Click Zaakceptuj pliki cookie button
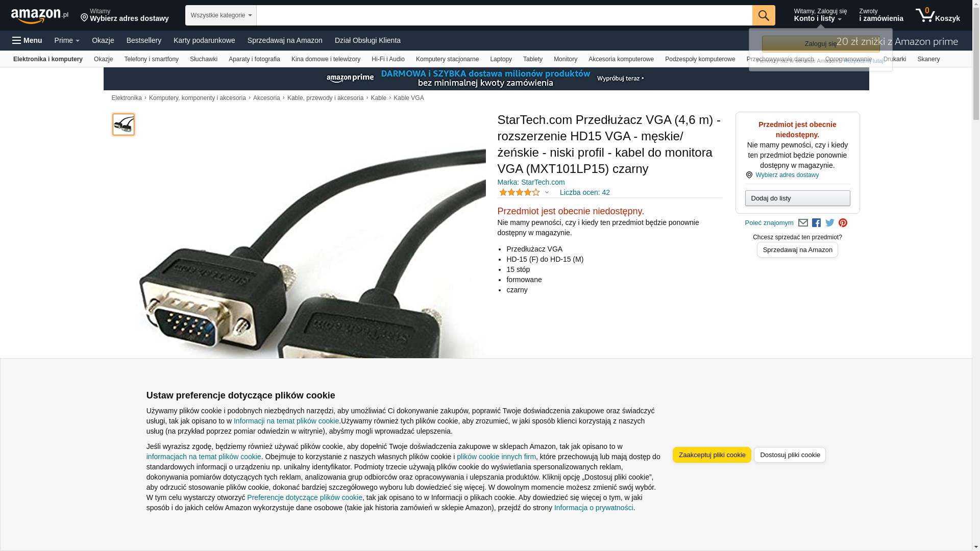980x551 pixels. tap(712, 455)
